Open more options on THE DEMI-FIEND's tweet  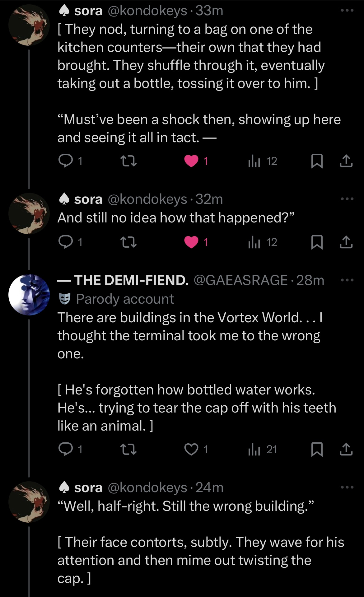347,280
